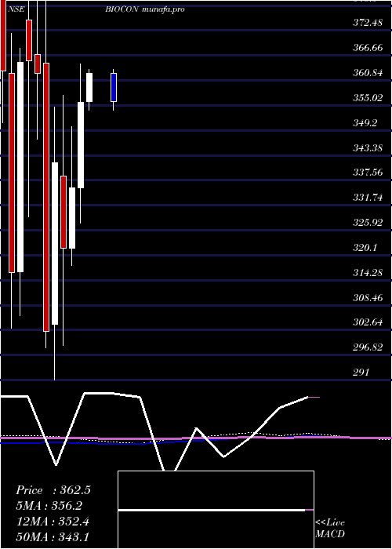Image resolution: width=392 pixels, height=549 pixels.
Task: Click the 12MA : 352.4 value
Action: pyautogui.click(x=53, y=522)
